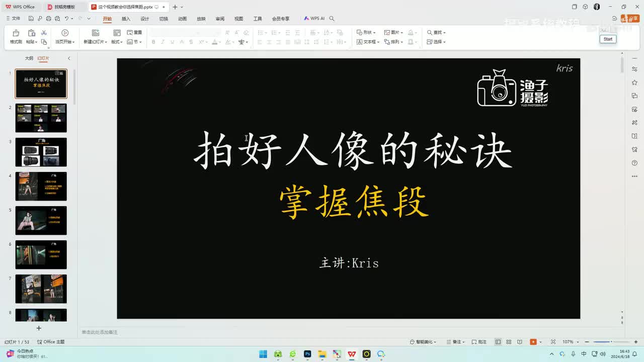Click the Reset (重置) slide button
This screenshot has height=362, width=644.
(134, 33)
